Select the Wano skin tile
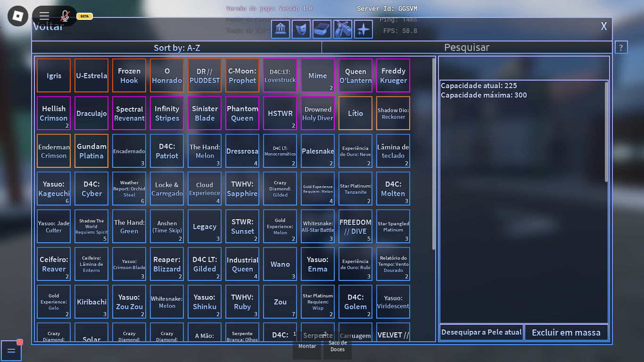This screenshot has height=362, width=644. 280,264
